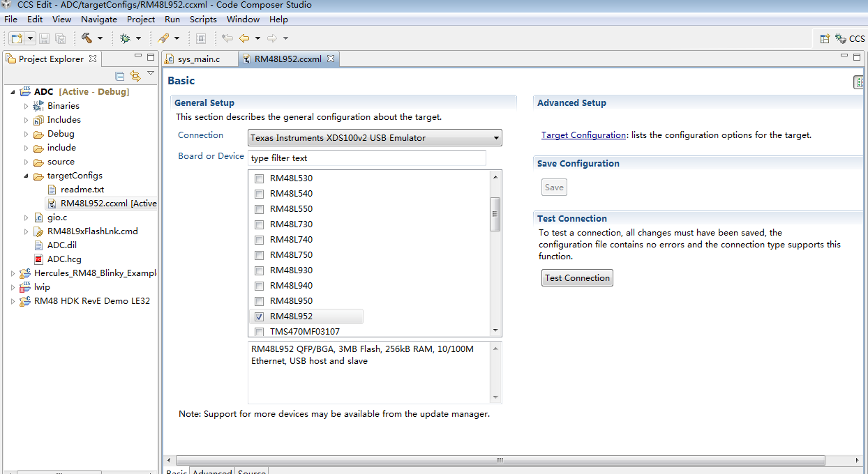This screenshot has width=868, height=474.
Task: Click the flashlight Search toolbar icon
Action: click(x=163, y=38)
